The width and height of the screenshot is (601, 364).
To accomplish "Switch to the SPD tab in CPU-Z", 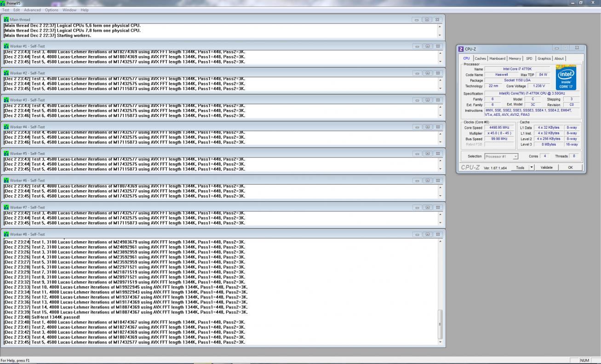I will point(529,58).
